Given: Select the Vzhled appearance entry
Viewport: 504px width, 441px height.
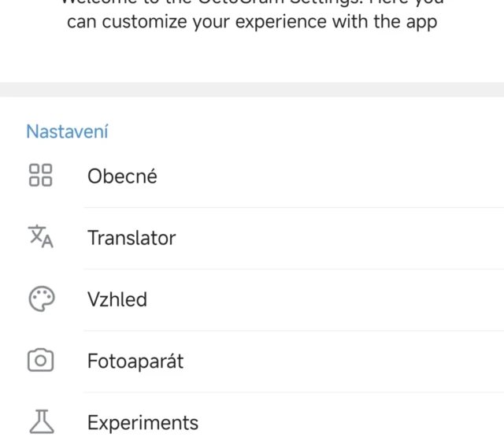Looking at the screenshot, I should (117, 299).
